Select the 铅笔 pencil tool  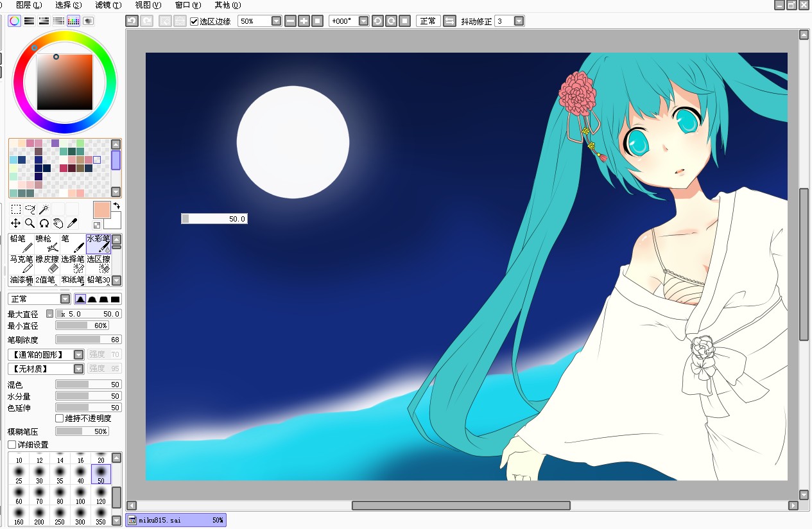click(x=21, y=243)
